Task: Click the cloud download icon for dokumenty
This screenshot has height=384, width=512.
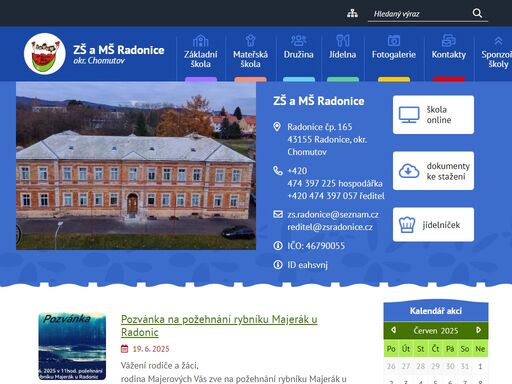Action: (x=409, y=171)
